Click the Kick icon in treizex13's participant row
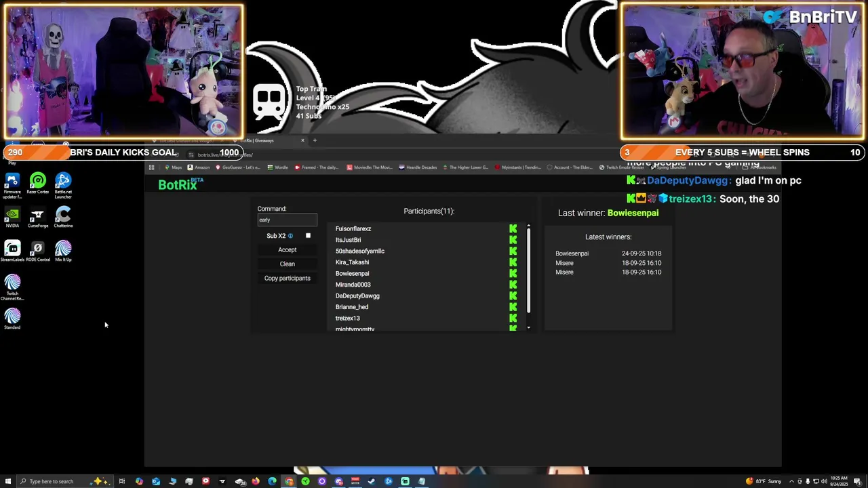 coord(513,319)
